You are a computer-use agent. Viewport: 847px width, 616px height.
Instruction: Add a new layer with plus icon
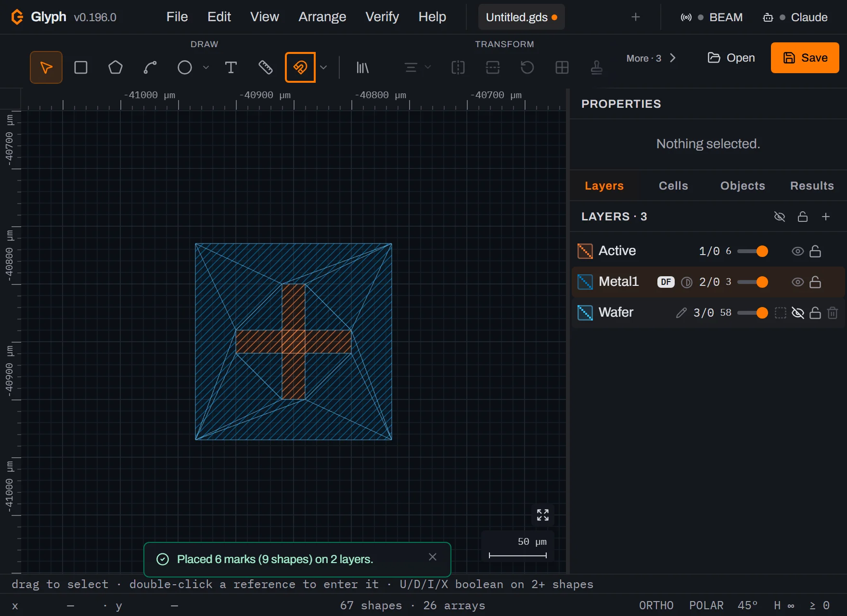pyautogui.click(x=826, y=217)
